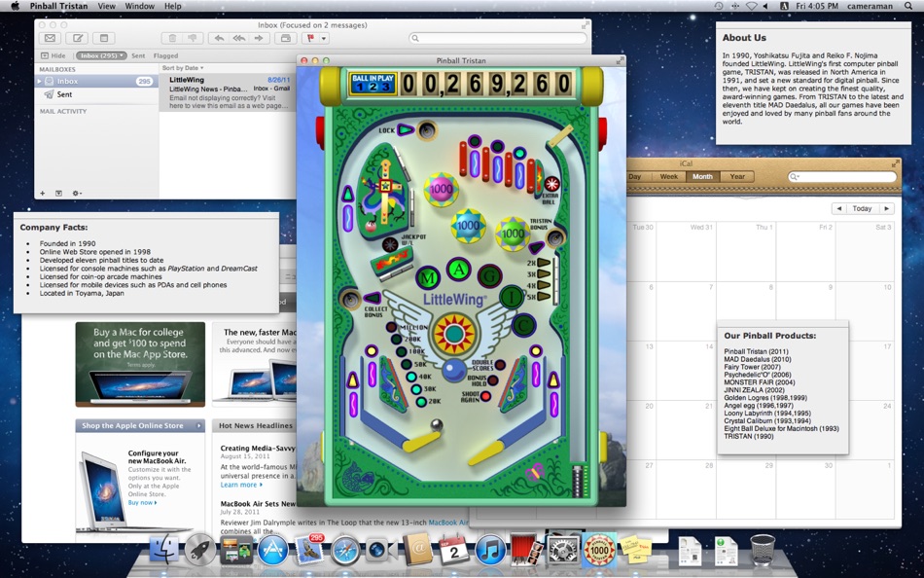Viewport: 924px width, 578px height.
Task: Click the right yellow flipper in pinball
Action: [x=486, y=453]
